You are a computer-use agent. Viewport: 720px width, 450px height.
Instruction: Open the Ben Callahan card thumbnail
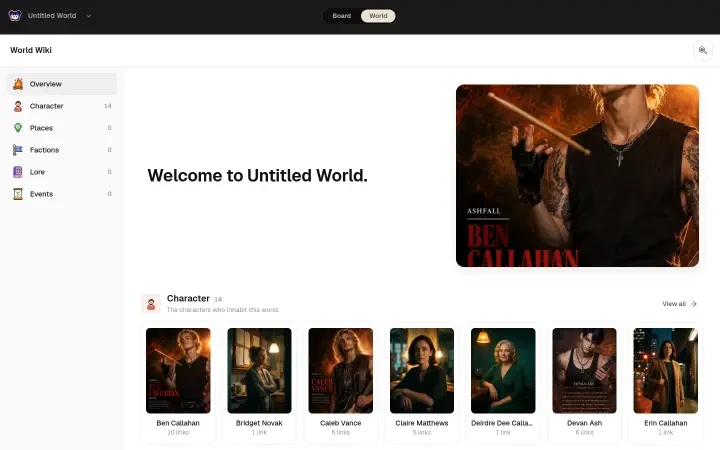point(178,371)
